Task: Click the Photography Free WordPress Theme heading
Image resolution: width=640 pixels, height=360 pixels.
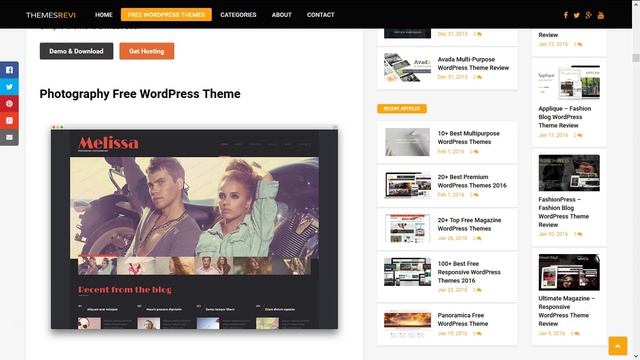Action: pyautogui.click(x=140, y=94)
